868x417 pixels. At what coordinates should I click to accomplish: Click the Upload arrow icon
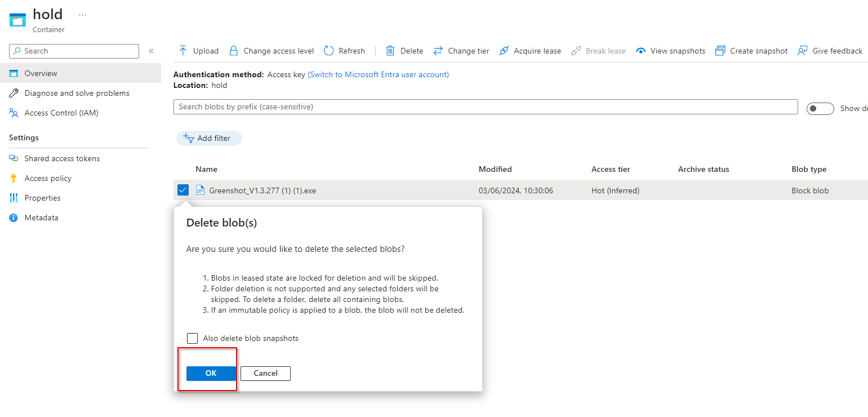(183, 51)
